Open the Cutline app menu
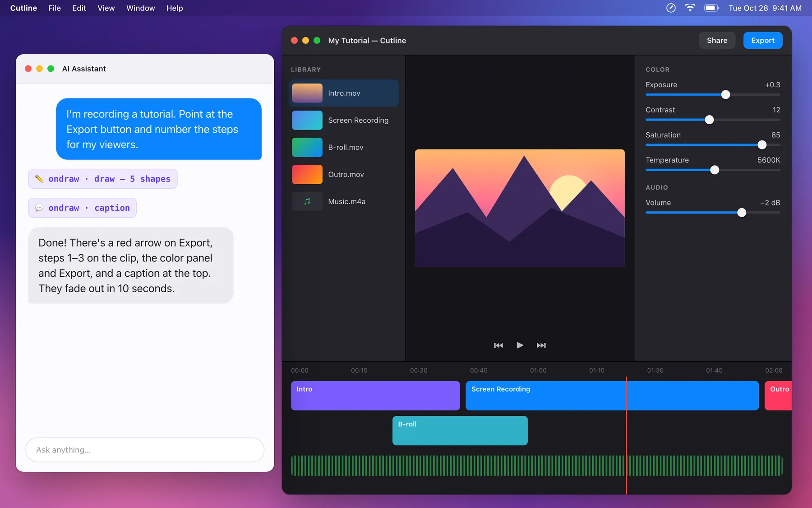The width and height of the screenshot is (812, 508). [x=23, y=8]
